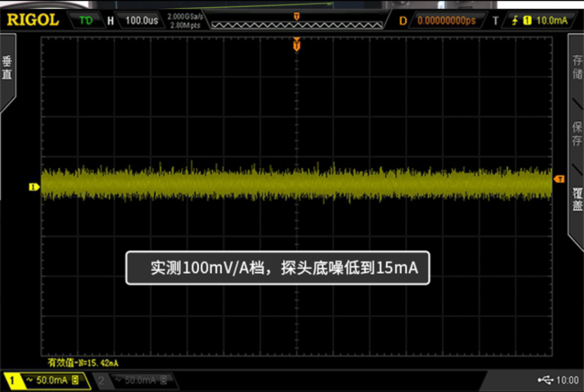Click the 0.00000000ps delay value
584x392 pixels.
[x=446, y=20]
